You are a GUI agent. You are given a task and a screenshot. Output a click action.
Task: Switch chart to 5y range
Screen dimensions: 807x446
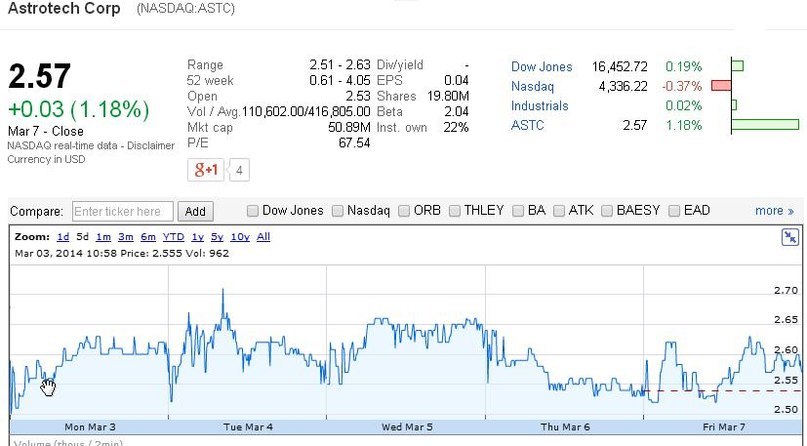pyautogui.click(x=217, y=237)
